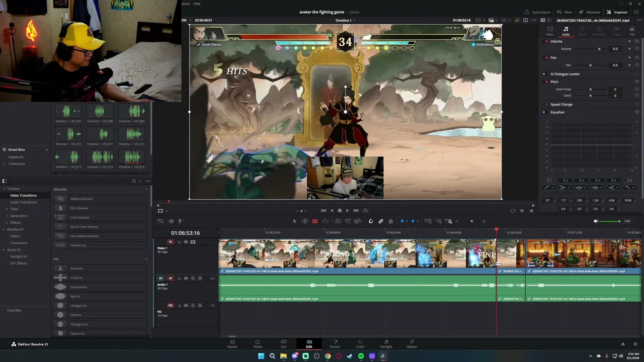Enable the AI Dialogue Leveler

click(x=544, y=74)
